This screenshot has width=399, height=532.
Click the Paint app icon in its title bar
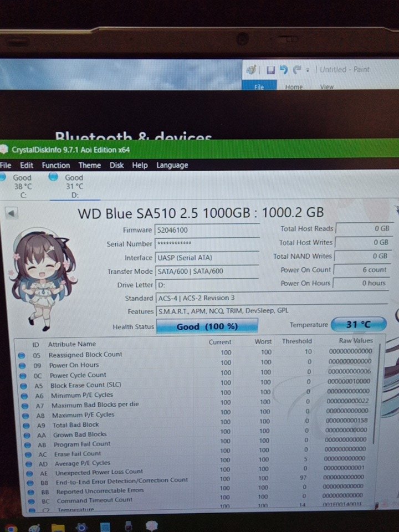(252, 70)
